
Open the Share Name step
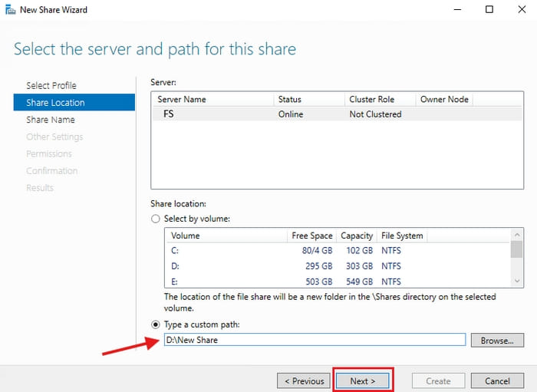coord(51,120)
